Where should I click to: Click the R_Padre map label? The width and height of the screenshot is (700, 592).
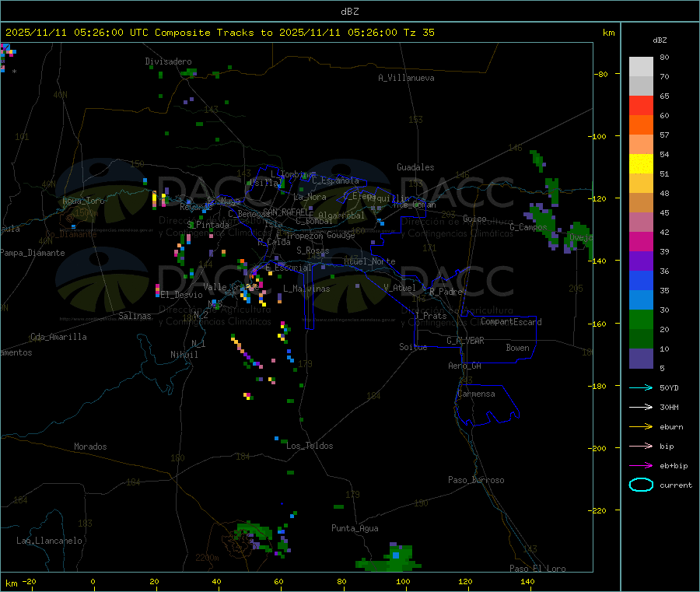[x=446, y=292]
